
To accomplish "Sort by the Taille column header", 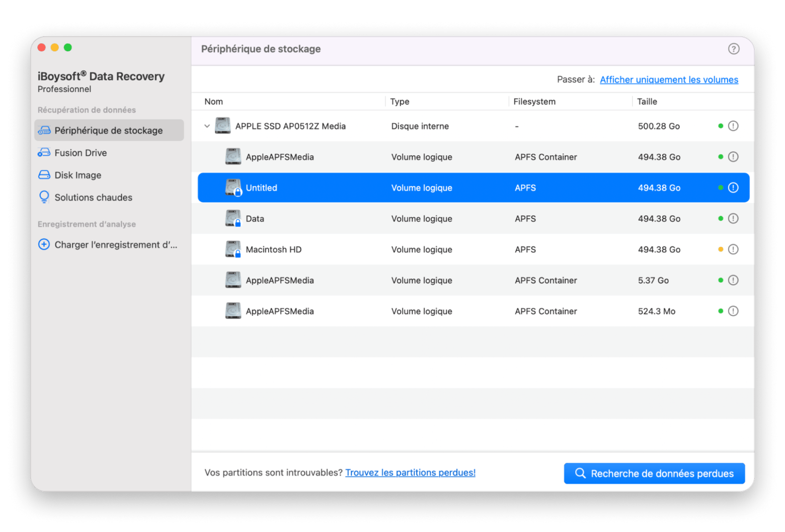I will tap(647, 102).
